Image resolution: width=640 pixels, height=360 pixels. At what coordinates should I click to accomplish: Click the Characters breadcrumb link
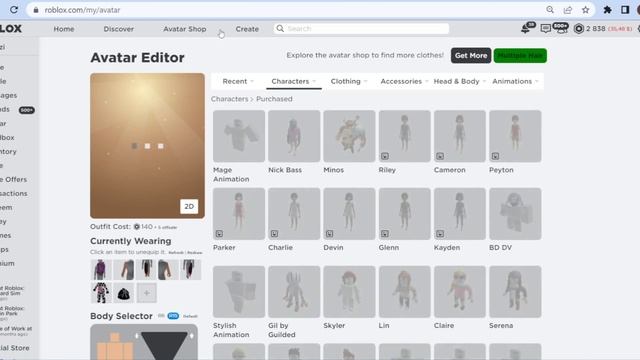point(229,99)
